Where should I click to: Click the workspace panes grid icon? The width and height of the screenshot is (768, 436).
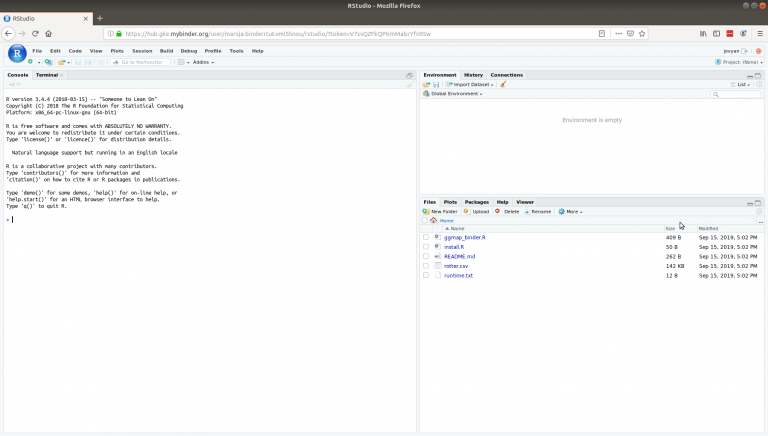click(x=181, y=62)
